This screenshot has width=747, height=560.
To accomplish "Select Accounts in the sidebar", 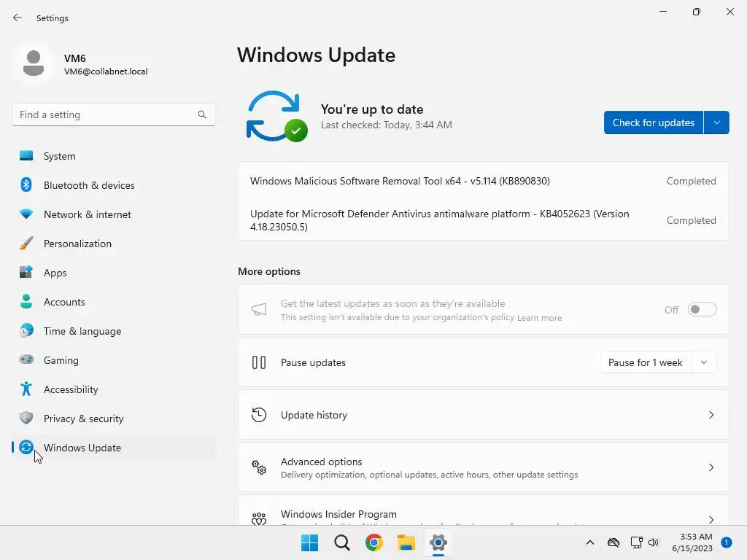I will pos(113,302).
